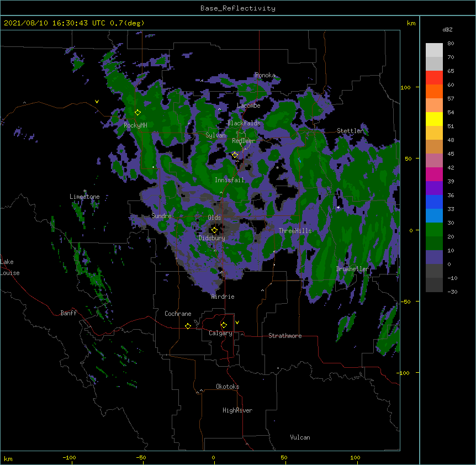The image size is (476, 465).
Task: Click the Vulcan town label
Action: coord(300,437)
